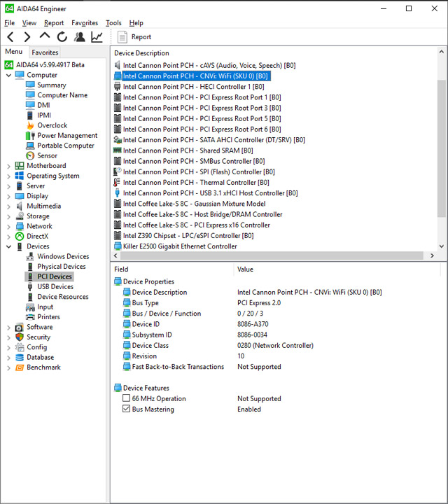Select the Input keyboard icon
Viewport: 448px width, 504px height.
click(30, 307)
